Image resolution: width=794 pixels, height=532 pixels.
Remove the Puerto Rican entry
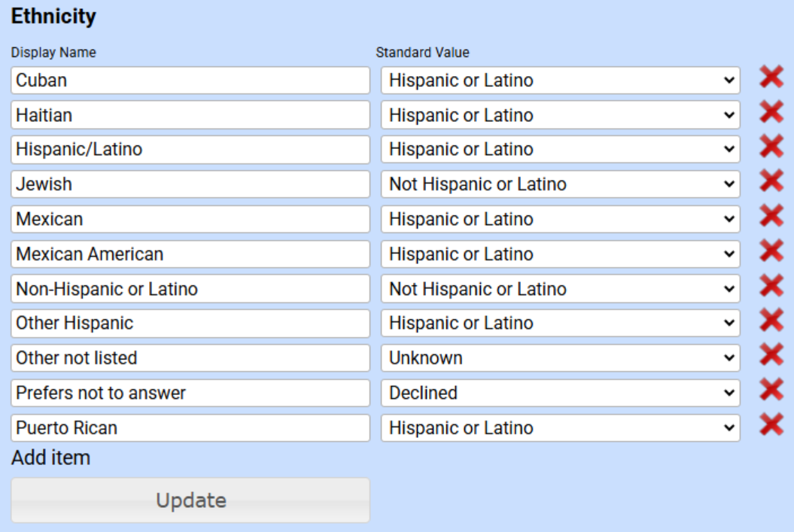(771, 424)
